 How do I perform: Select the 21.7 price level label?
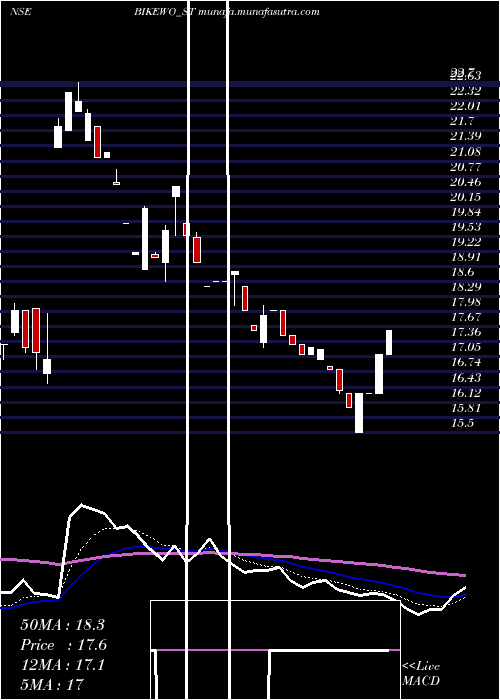(463, 121)
